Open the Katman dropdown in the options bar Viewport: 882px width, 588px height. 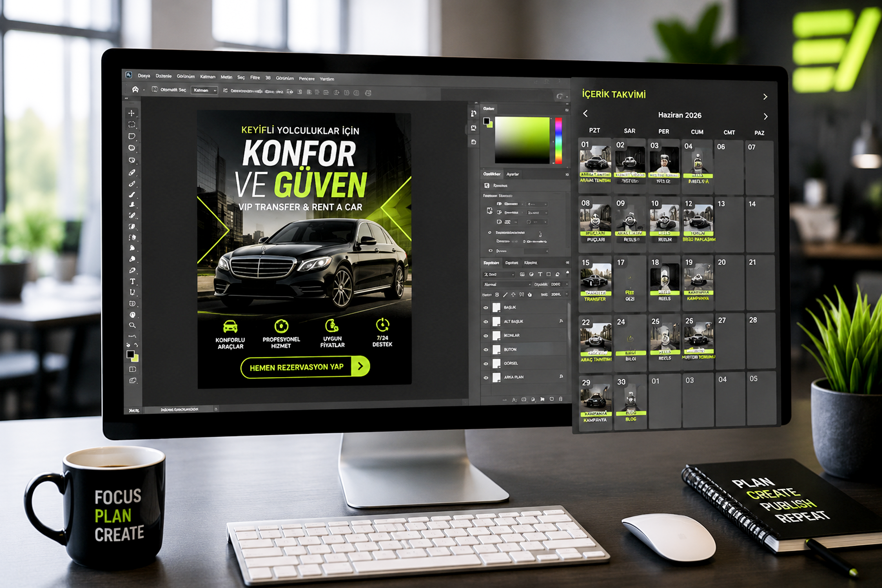(204, 90)
